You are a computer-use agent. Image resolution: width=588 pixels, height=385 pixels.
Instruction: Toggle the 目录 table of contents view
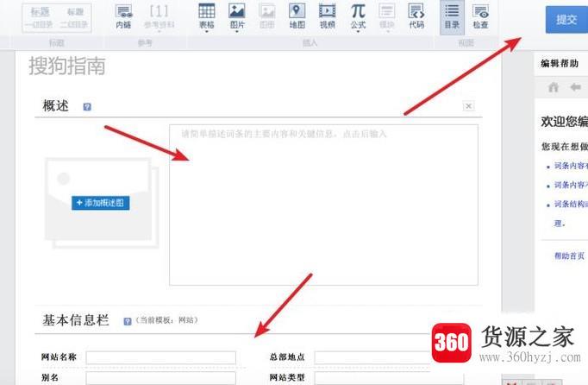click(452, 17)
